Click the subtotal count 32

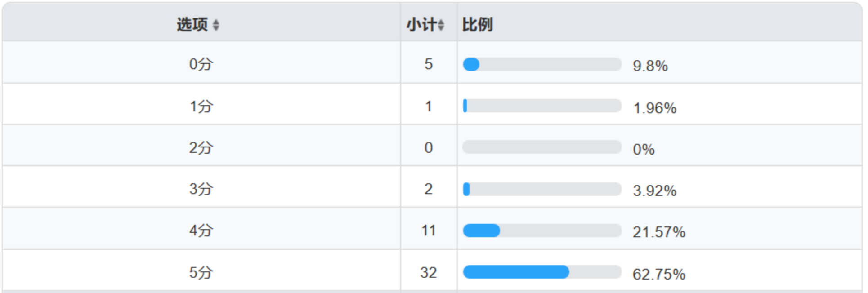[428, 272]
